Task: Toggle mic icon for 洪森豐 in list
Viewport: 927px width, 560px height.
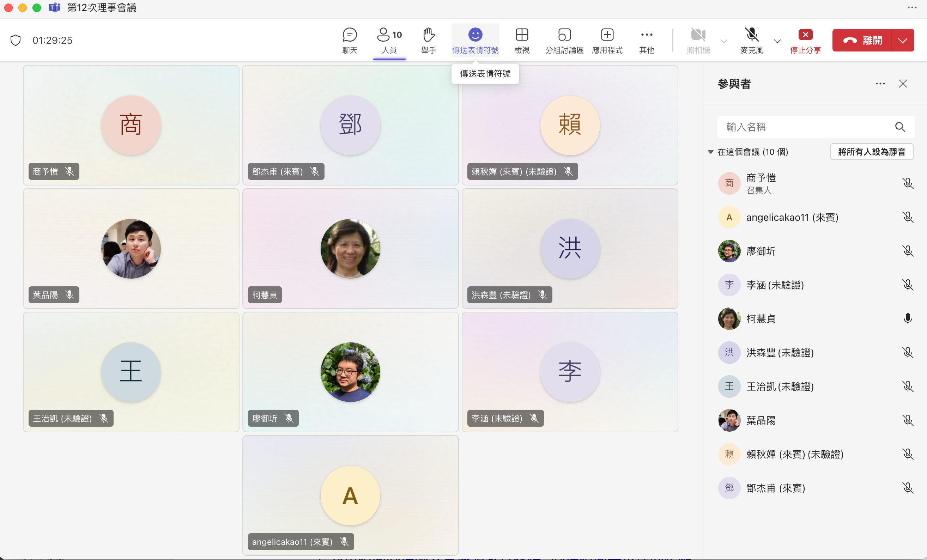Action: coord(908,352)
